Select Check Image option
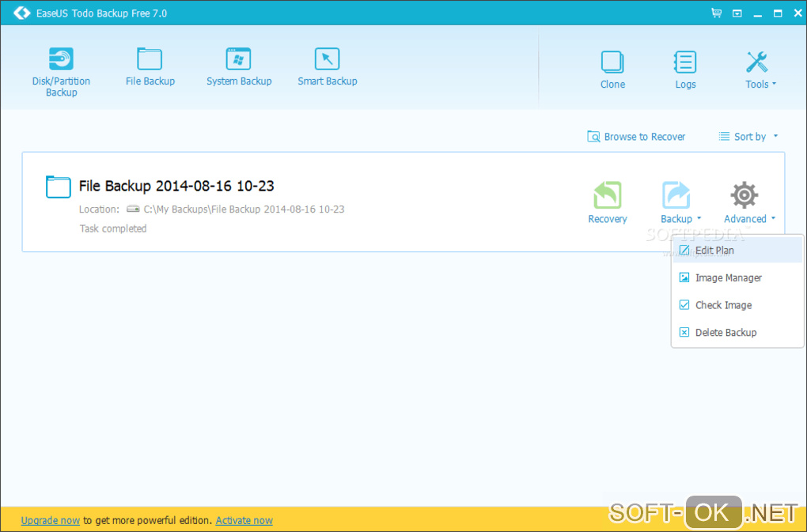The width and height of the screenshot is (807, 532). [737, 305]
